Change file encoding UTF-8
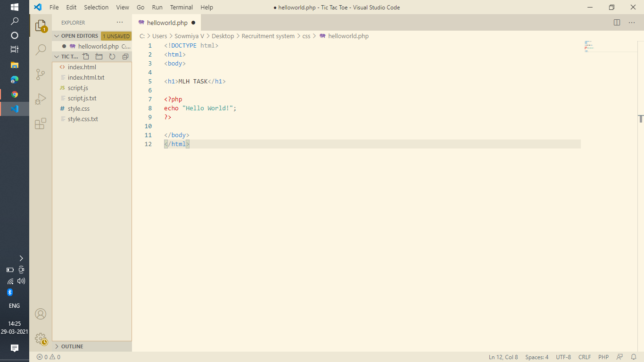Screen dimensions: 644x362 (x=563, y=357)
